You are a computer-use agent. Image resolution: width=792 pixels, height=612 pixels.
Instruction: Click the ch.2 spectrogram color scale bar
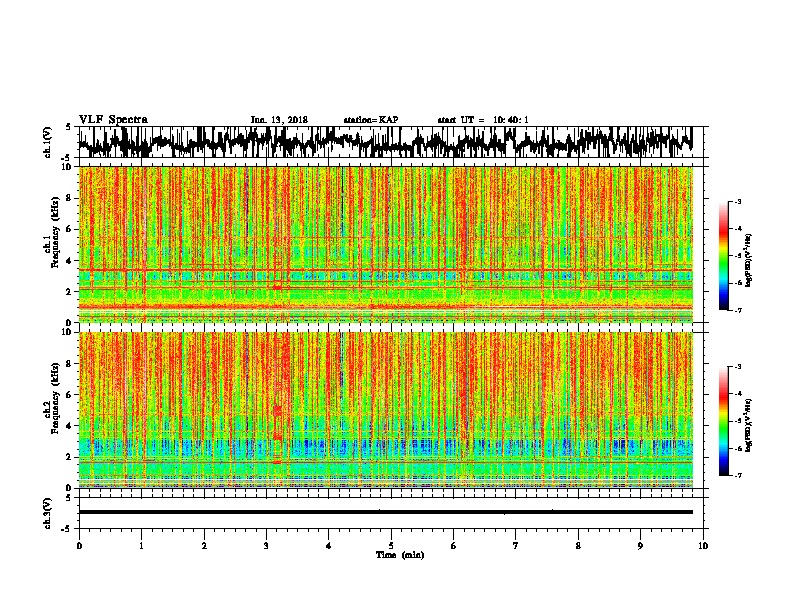(x=723, y=421)
